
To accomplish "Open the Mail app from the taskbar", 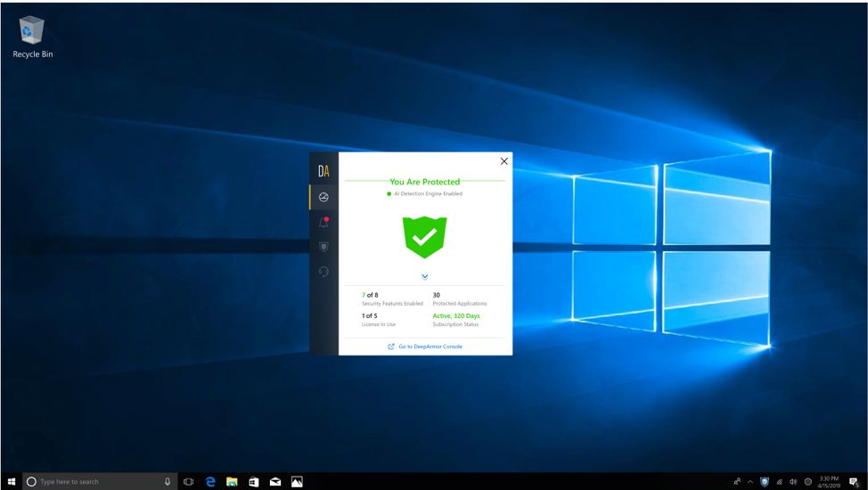I will 275,482.
